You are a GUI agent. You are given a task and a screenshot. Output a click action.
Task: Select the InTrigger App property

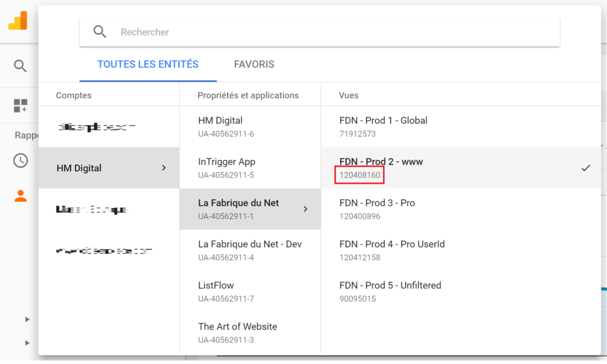(x=226, y=168)
